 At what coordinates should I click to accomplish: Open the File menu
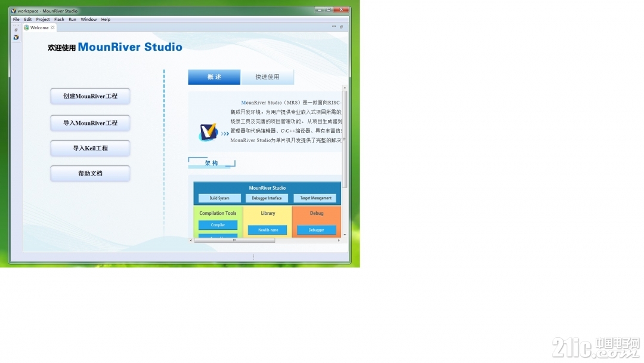click(x=16, y=19)
